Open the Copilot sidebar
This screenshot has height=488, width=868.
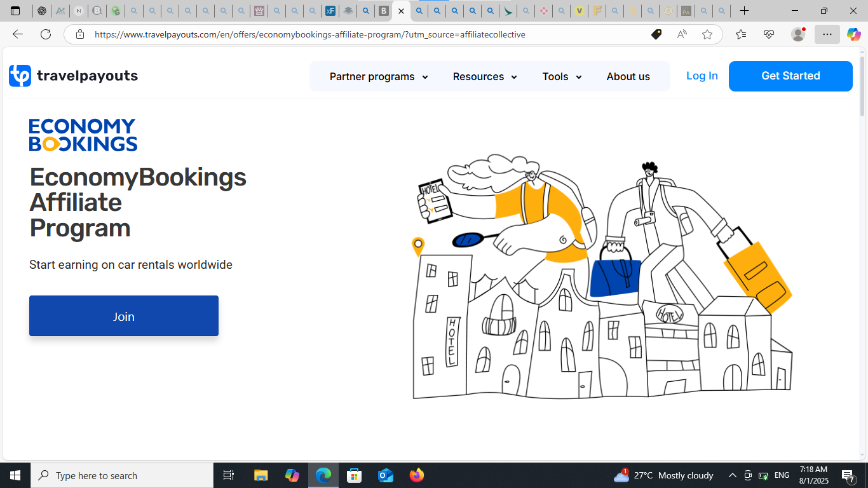[x=853, y=34]
